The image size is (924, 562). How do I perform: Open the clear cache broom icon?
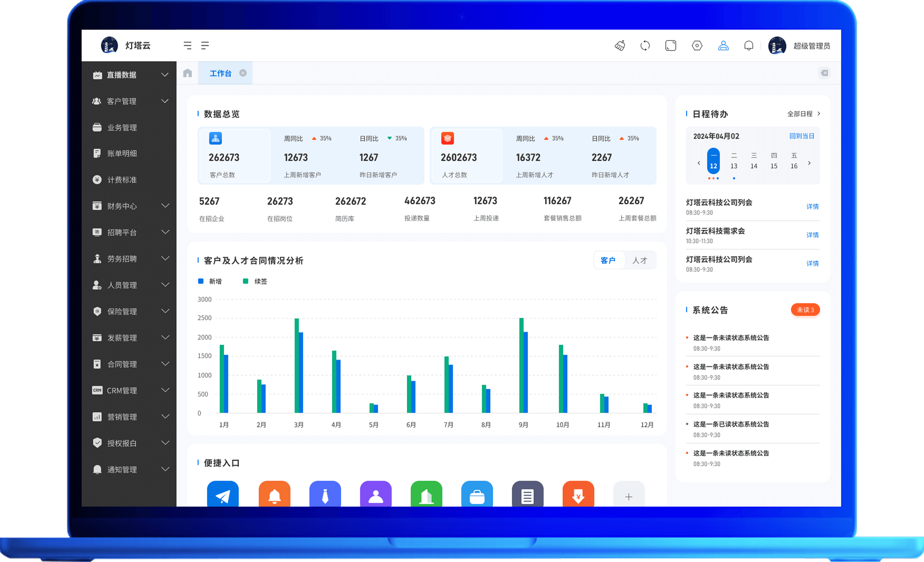(620, 45)
